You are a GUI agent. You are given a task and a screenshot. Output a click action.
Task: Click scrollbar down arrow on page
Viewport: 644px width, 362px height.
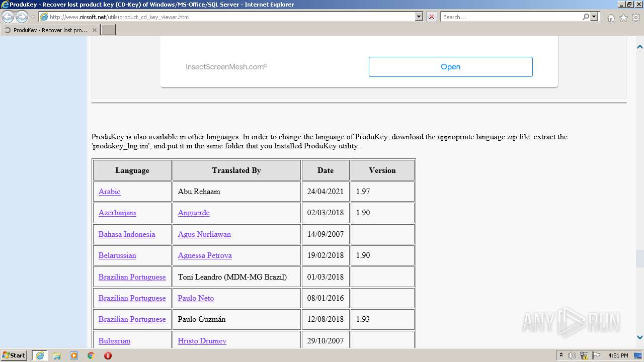click(640, 337)
